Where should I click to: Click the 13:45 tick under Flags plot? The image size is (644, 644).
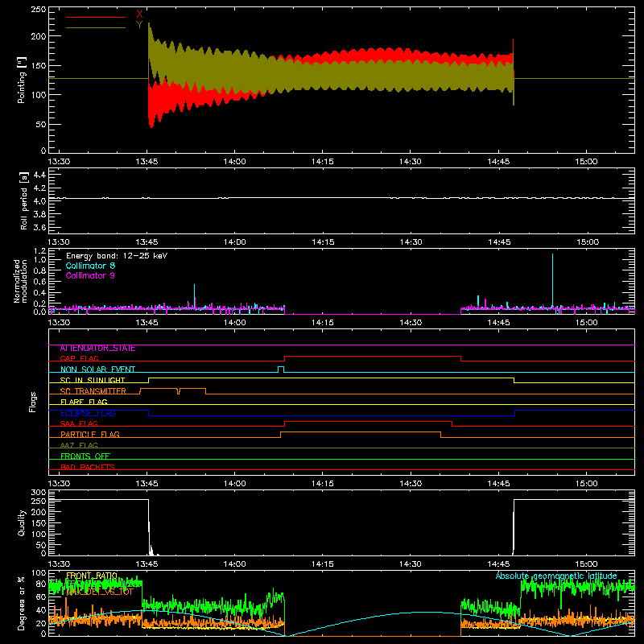point(147,484)
